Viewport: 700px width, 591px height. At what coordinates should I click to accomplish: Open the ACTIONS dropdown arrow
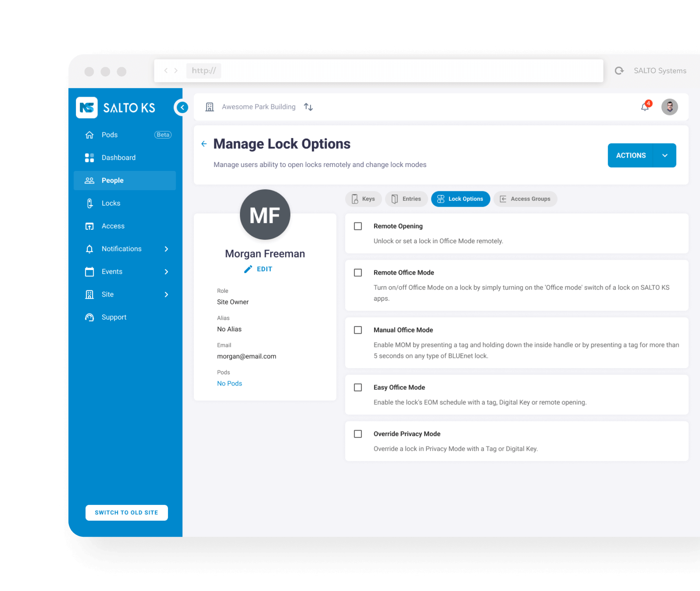(x=665, y=156)
